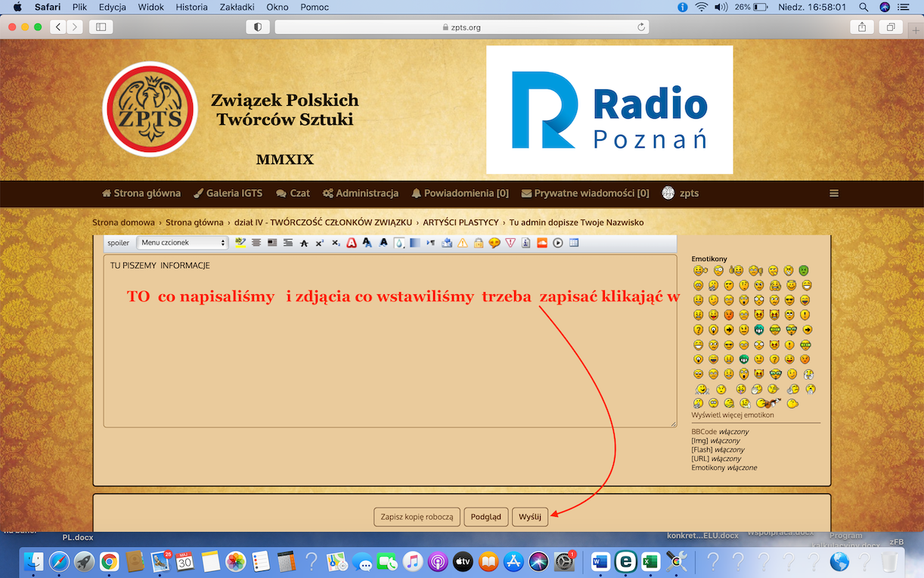Expand the hamburger menu in navigation bar
Screen dimensions: 924x578
coord(834,193)
